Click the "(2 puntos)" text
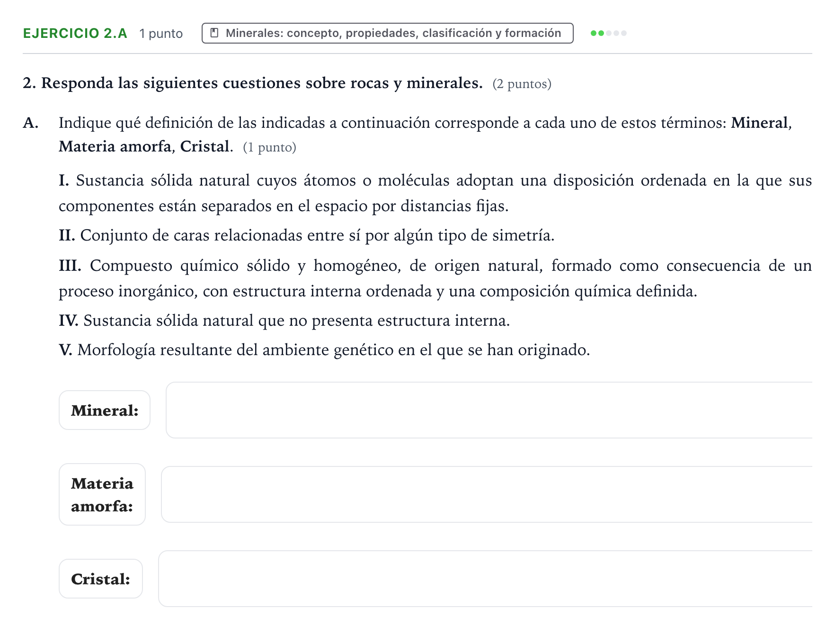The height and width of the screenshot is (644, 835). (522, 84)
